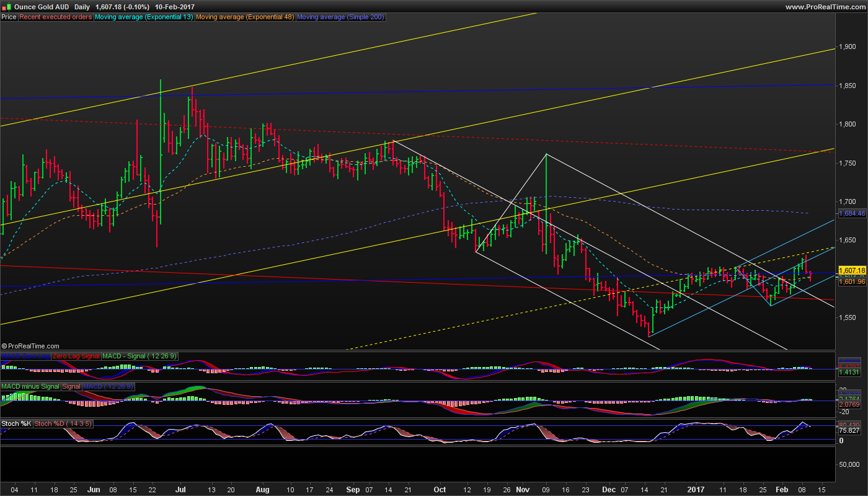
Task: Click the 2017 label on the time axis
Action: 697,489
